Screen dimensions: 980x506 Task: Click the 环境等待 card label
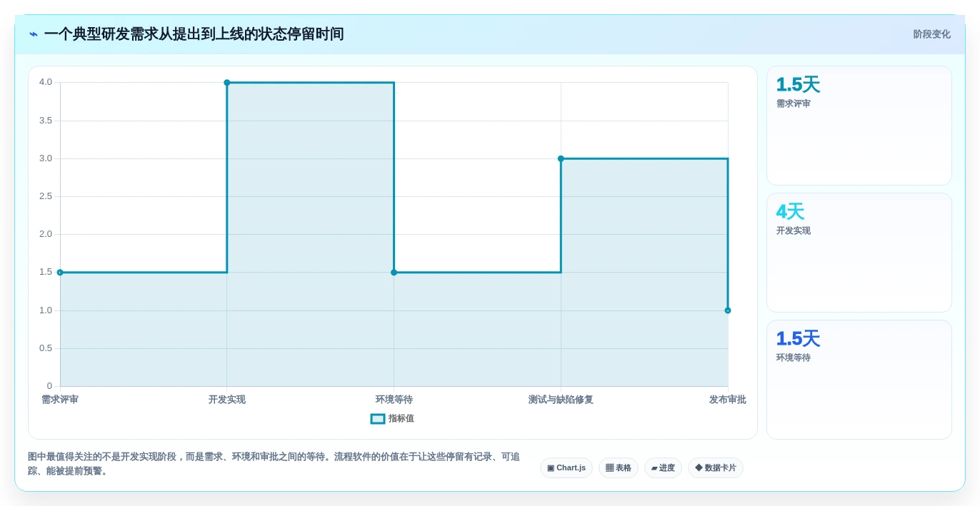tap(794, 358)
